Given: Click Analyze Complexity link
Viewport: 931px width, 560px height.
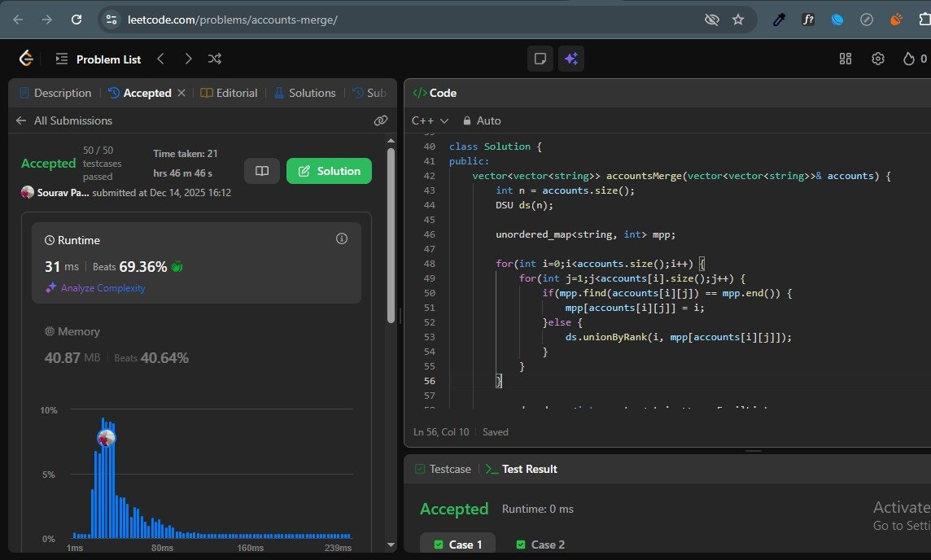Looking at the screenshot, I should tap(95, 288).
